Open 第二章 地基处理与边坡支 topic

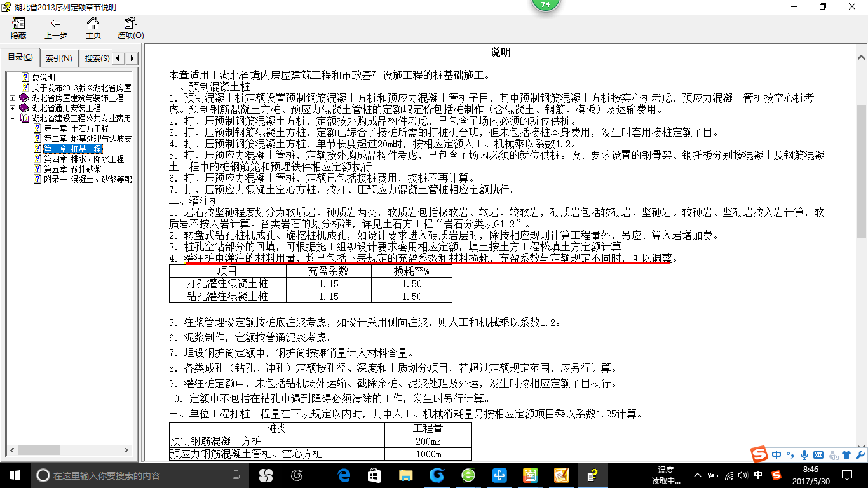click(88, 139)
